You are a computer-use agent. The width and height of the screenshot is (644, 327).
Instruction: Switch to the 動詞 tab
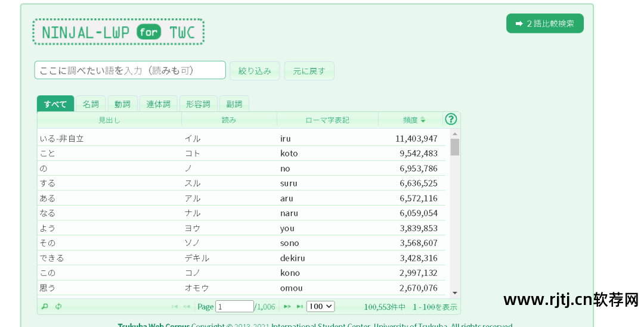[x=122, y=104]
